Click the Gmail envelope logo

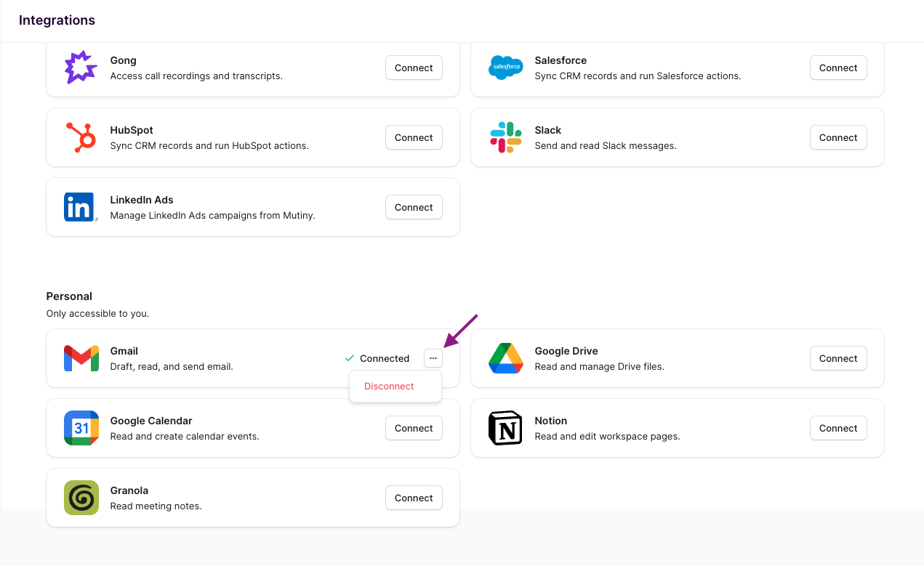point(81,358)
